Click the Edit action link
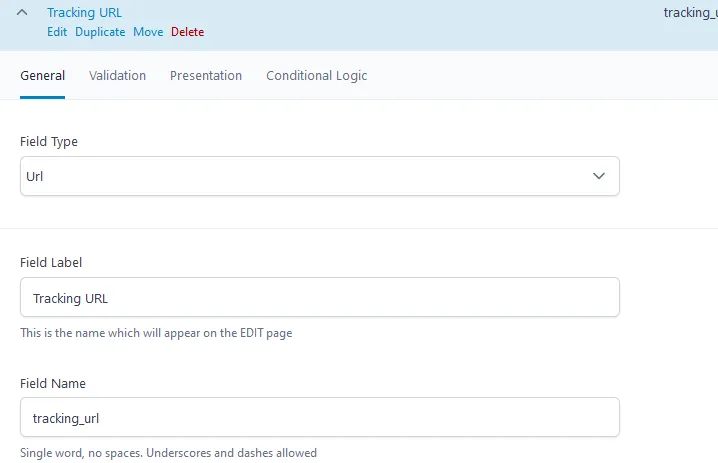Image resolution: width=718 pixels, height=463 pixels. (57, 32)
